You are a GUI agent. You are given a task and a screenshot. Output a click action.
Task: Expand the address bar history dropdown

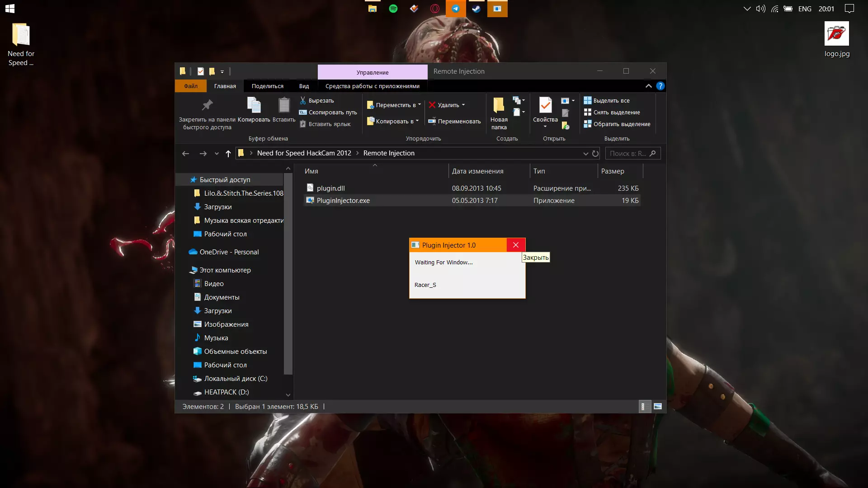pyautogui.click(x=585, y=154)
